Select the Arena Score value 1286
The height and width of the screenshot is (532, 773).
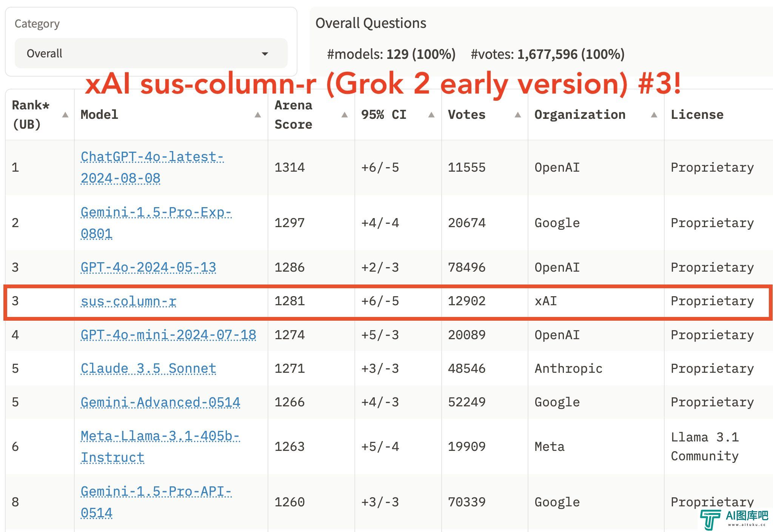coord(289,268)
